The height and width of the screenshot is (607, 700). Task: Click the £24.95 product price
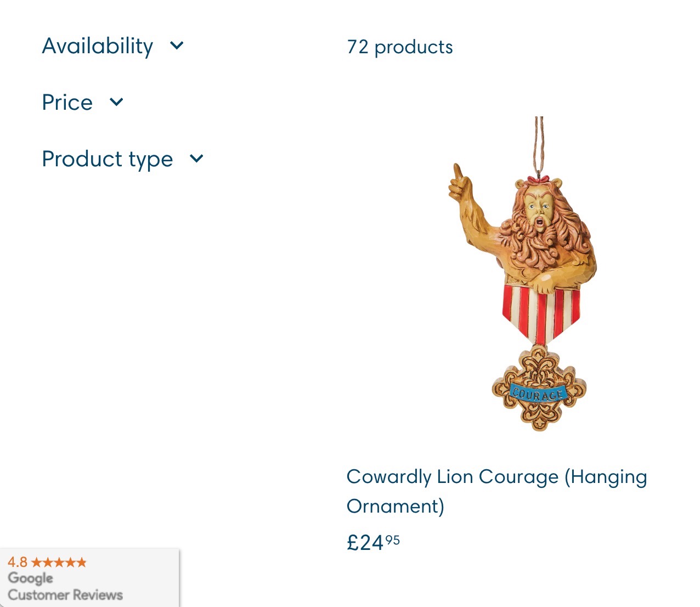373,543
